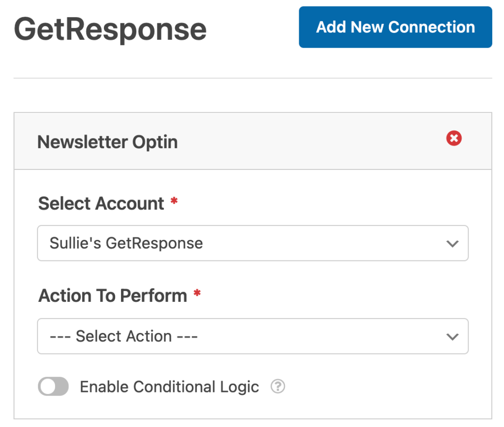504x427 pixels.
Task: Click the Enable Conditional Logic label text
Action: pyautogui.click(x=169, y=387)
